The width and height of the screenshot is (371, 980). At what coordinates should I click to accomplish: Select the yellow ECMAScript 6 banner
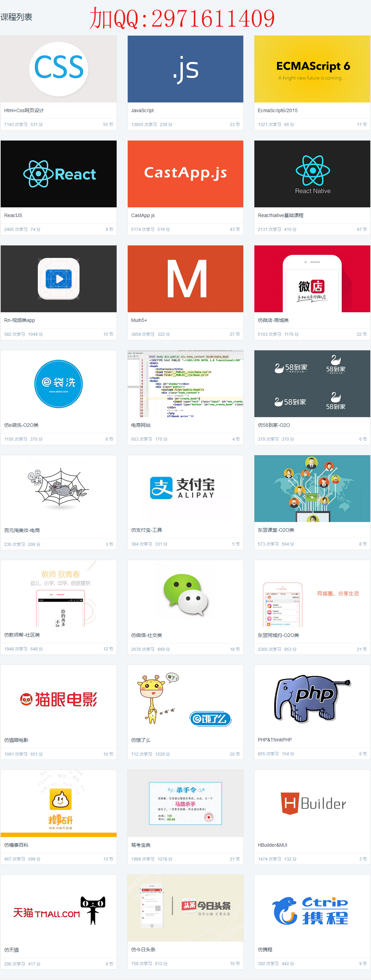[x=312, y=69]
